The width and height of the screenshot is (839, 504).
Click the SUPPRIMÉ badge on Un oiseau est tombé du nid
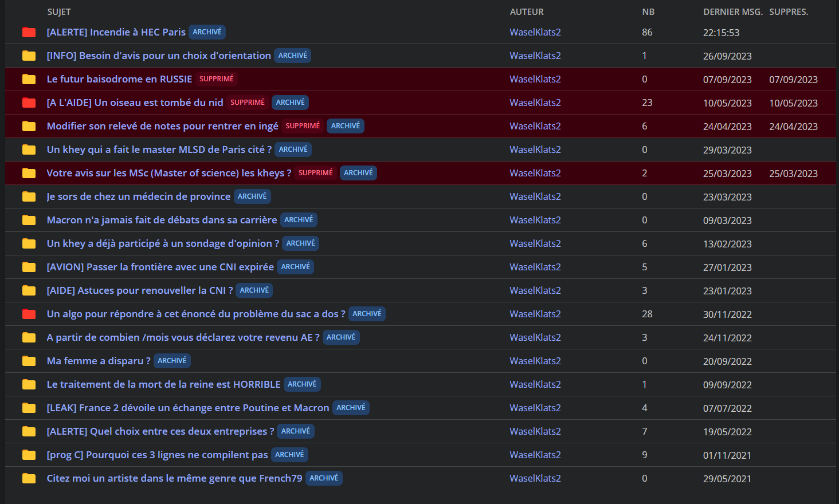(248, 103)
